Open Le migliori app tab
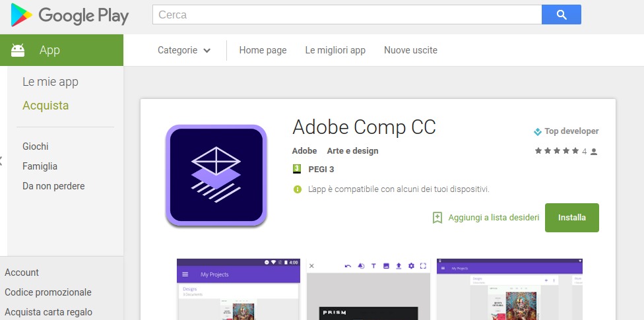Image resolution: width=644 pixels, height=320 pixels. click(335, 50)
